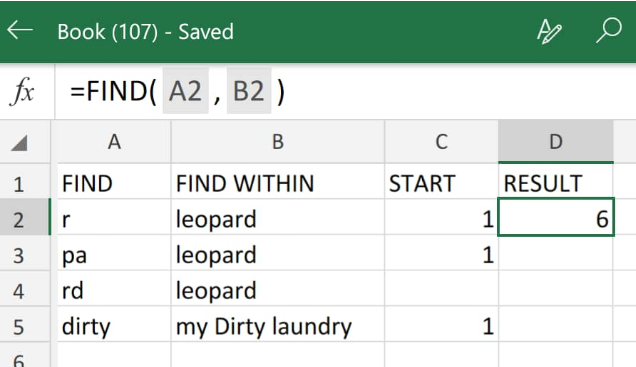Select the FIND WITHIN header cell
This screenshot has width=636, height=367.
pyautogui.click(x=278, y=182)
